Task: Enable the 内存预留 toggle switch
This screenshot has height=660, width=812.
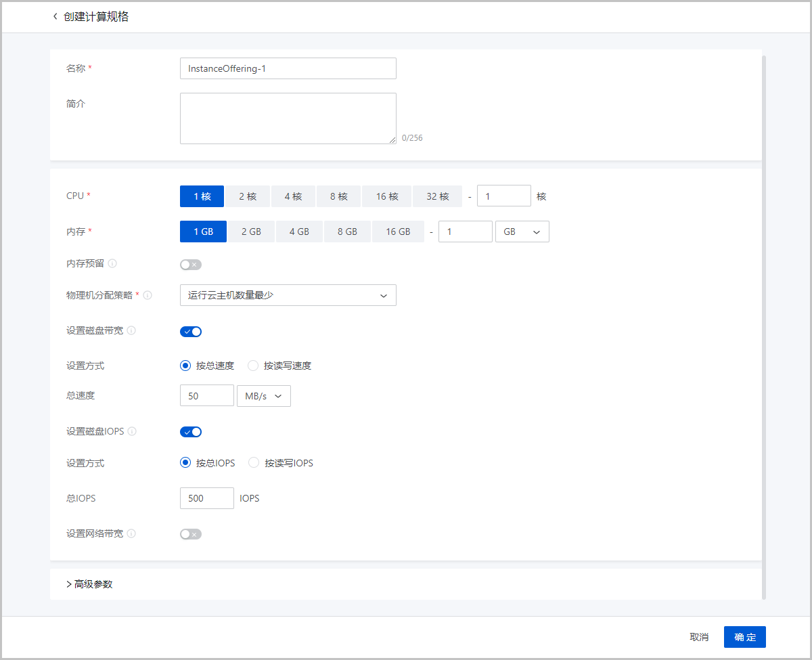Action: pyautogui.click(x=191, y=265)
